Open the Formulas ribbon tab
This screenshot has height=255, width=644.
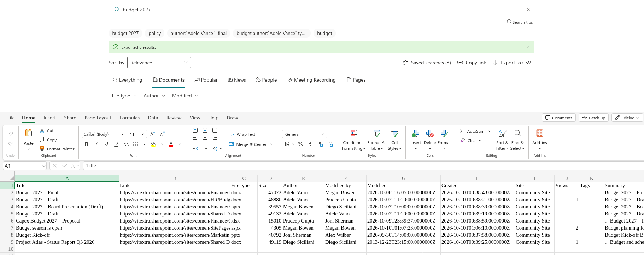pyautogui.click(x=130, y=118)
